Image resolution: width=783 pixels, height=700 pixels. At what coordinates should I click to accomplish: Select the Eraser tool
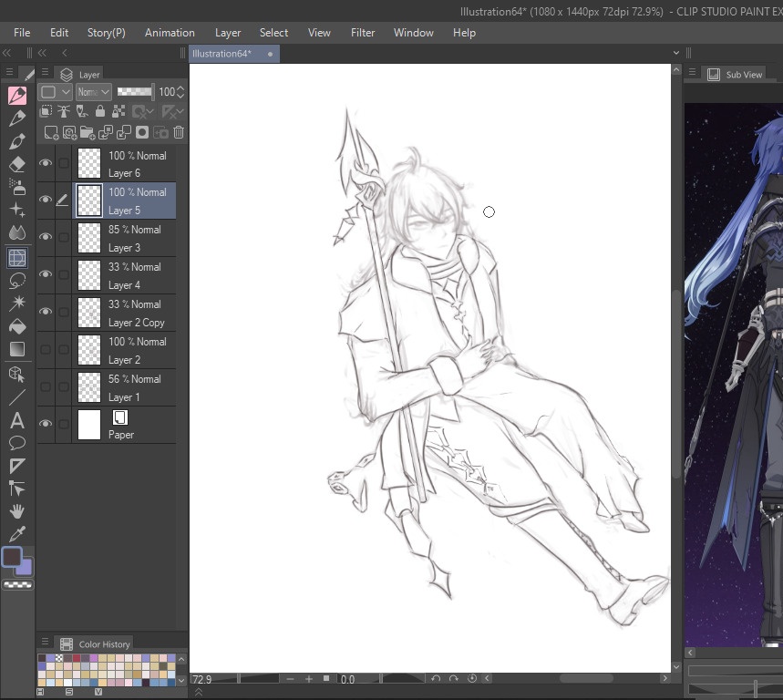coord(17,164)
